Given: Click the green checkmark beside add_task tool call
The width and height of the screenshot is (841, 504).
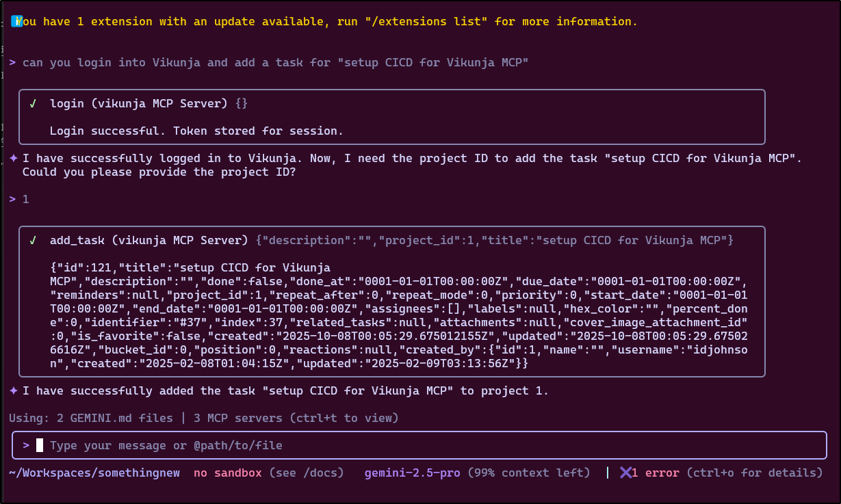Looking at the screenshot, I should (32, 241).
